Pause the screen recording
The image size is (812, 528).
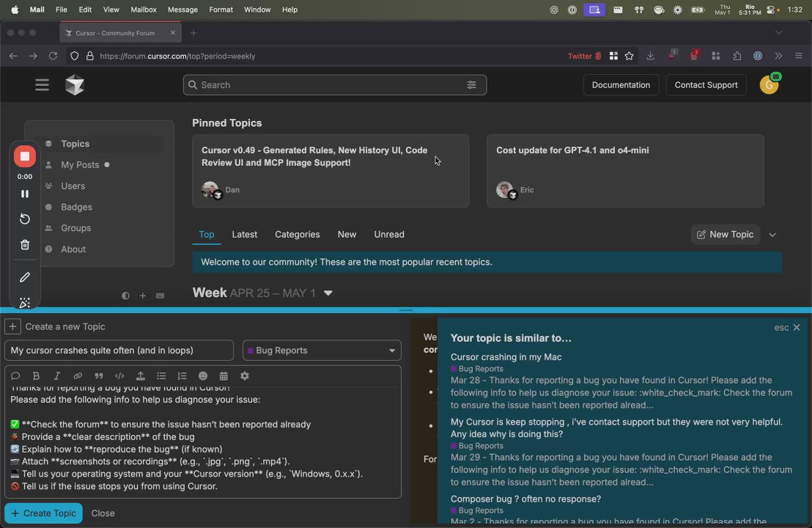(24, 194)
